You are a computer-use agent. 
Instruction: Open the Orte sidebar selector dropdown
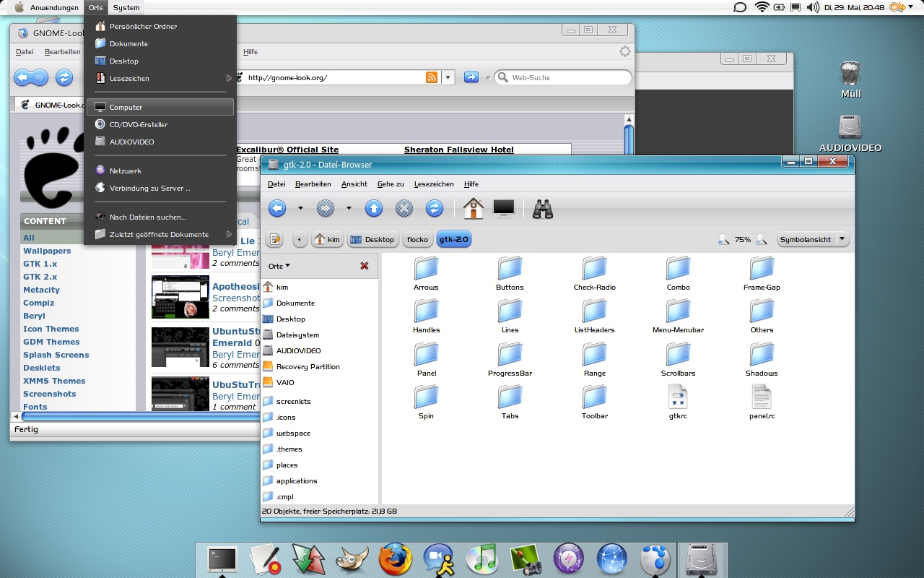[x=279, y=266]
